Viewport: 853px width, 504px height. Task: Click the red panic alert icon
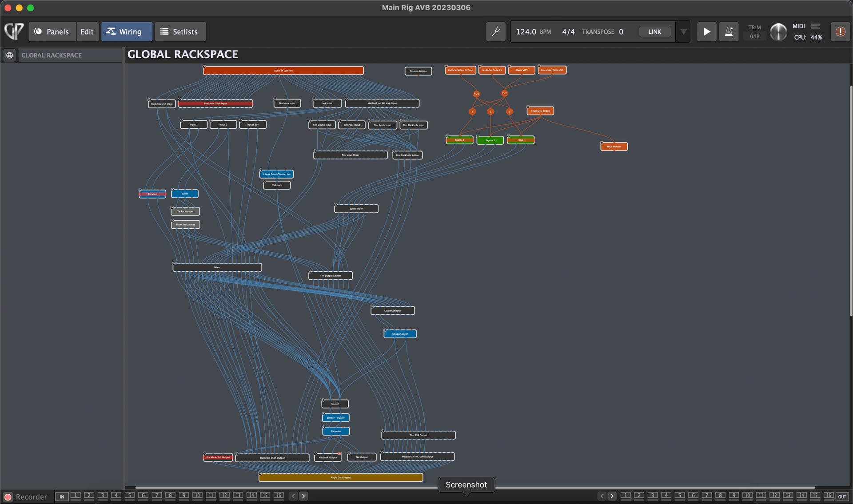tap(840, 32)
